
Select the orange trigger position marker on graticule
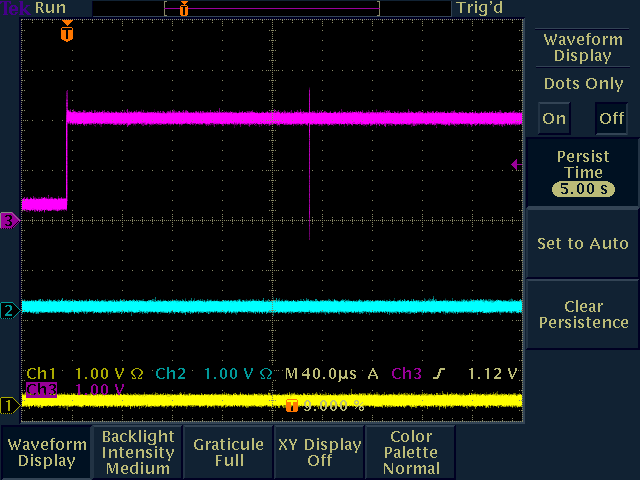tap(67, 33)
